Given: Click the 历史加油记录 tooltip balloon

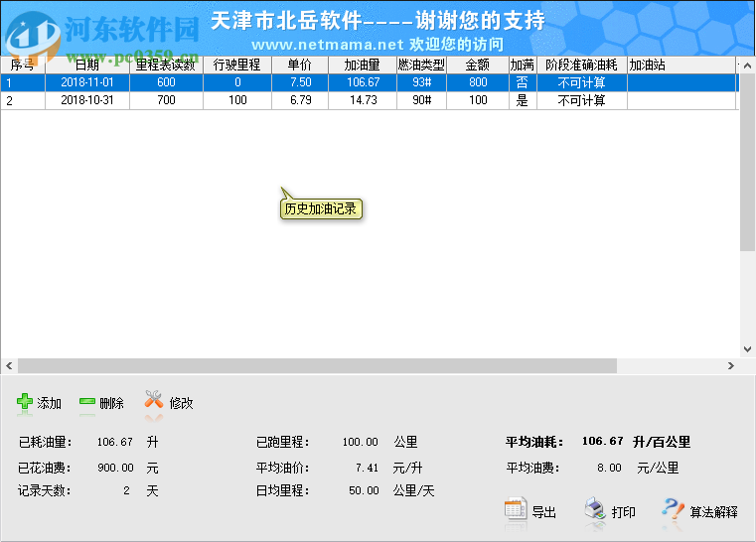Looking at the screenshot, I should [321, 208].
